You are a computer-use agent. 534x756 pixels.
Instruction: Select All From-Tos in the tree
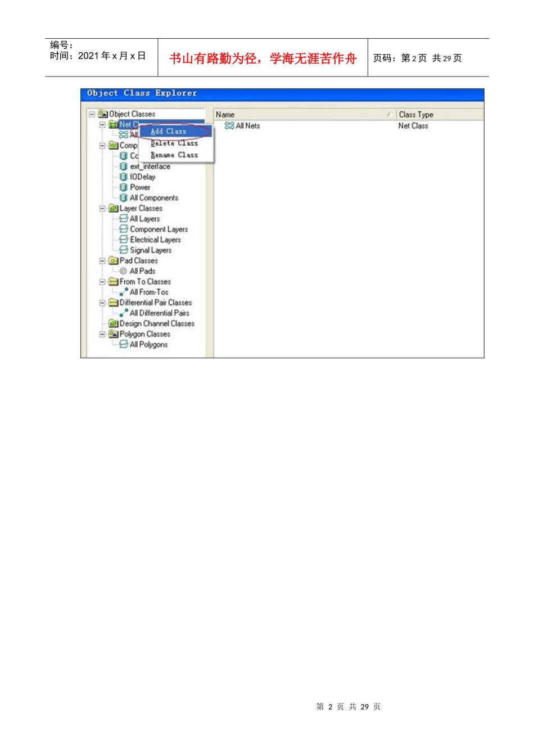pyautogui.click(x=149, y=292)
